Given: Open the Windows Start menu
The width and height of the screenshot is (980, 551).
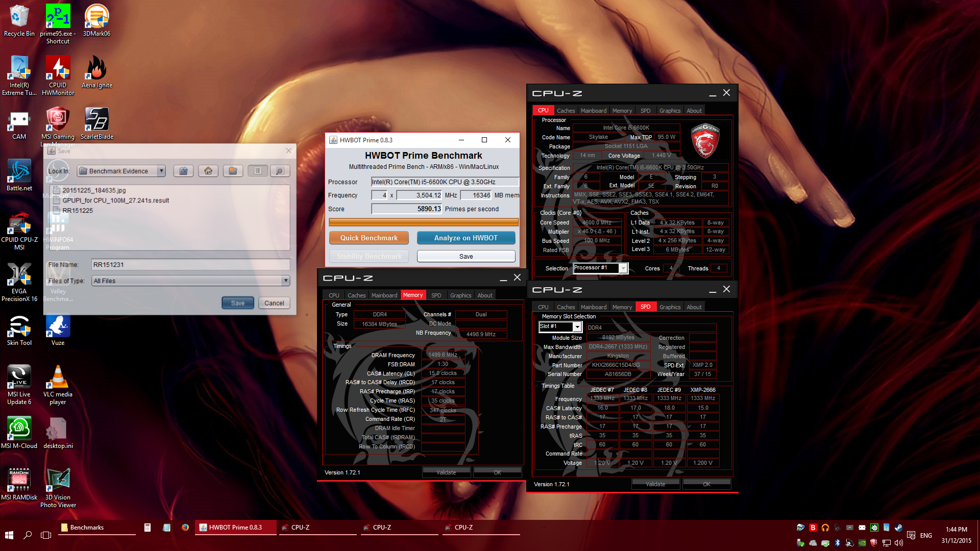Looking at the screenshot, I should (x=9, y=535).
